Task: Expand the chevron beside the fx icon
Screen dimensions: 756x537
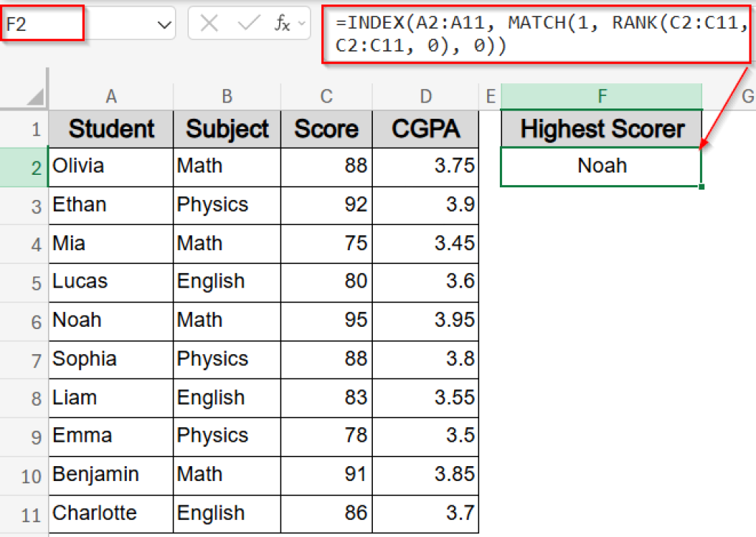Action: pyautogui.click(x=302, y=23)
